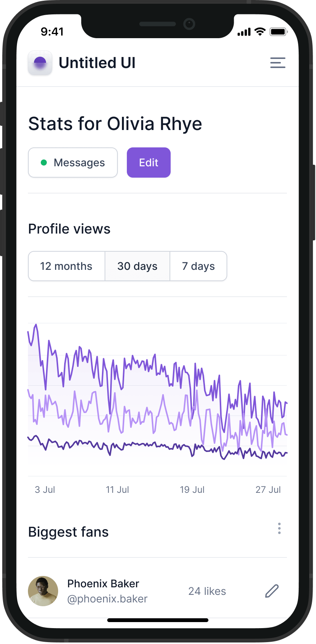Tap the home indicator bar
This screenshot has height=644, width=316.
pyautogui.click(x=158, y=620)
